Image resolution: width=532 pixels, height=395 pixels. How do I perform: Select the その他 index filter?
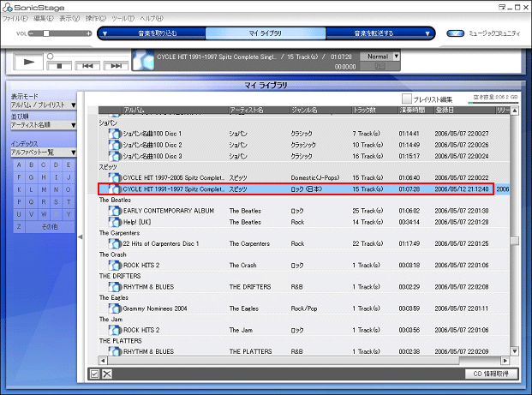click(50, 226)
